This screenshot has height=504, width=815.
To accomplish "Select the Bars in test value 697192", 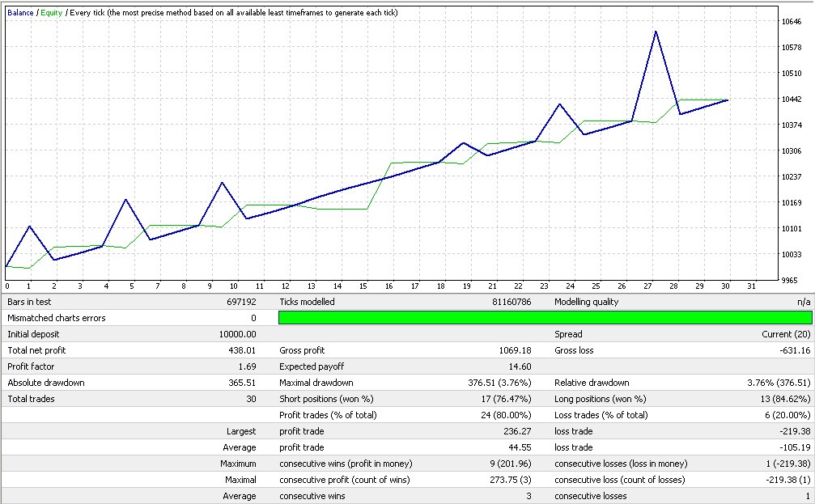I will tap(241, 302).
